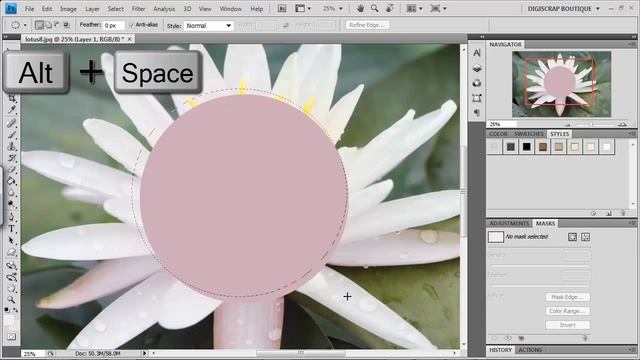Viewport: 640px width, 360px height.
Task: Add a pixel mask in Masks panel
Action: 572,237
